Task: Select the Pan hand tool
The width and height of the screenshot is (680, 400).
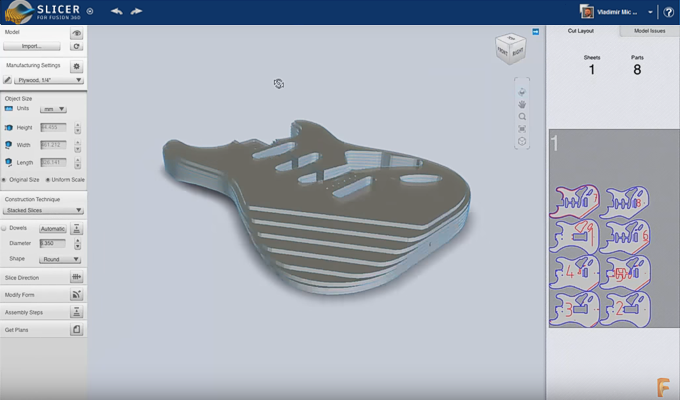Action: tap(522, 104)
